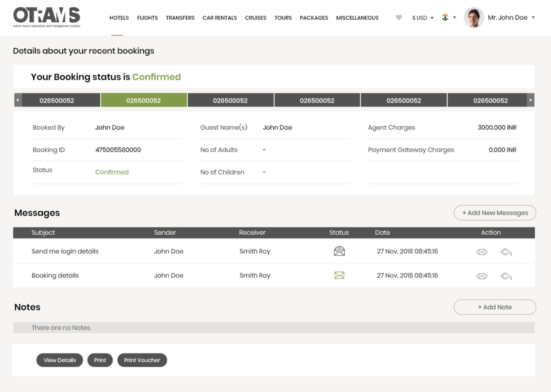The image size is (551, 392).
Task: Click green unread envelope for Booking details
Action: click(339, 275)
